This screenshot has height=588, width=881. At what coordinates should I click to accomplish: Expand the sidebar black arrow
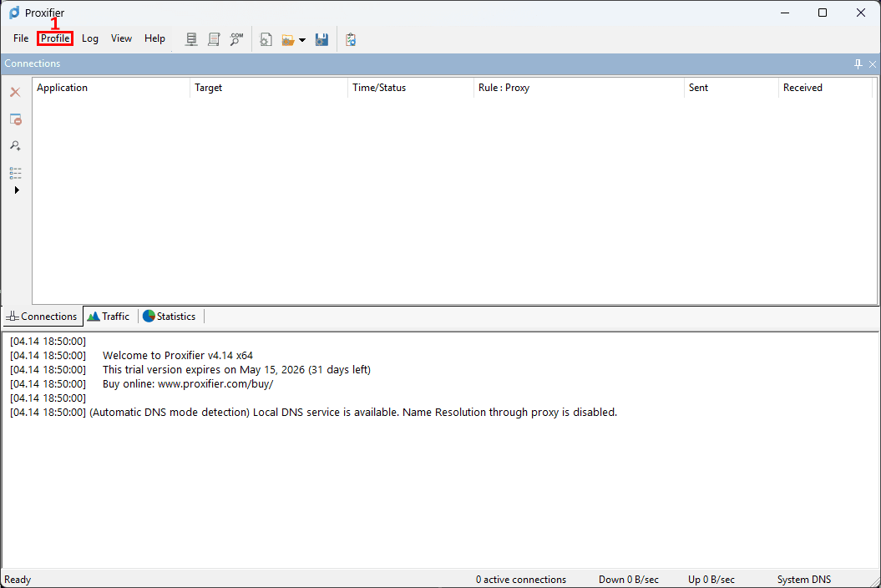click(17, 190)
